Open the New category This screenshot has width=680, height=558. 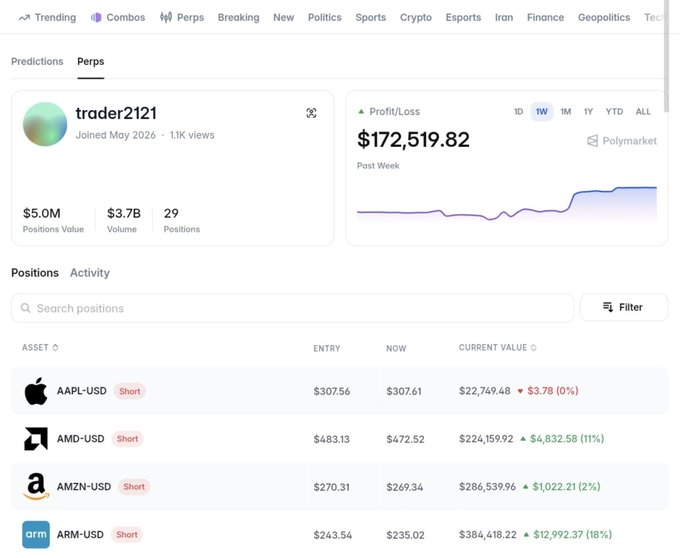(284, 17)
